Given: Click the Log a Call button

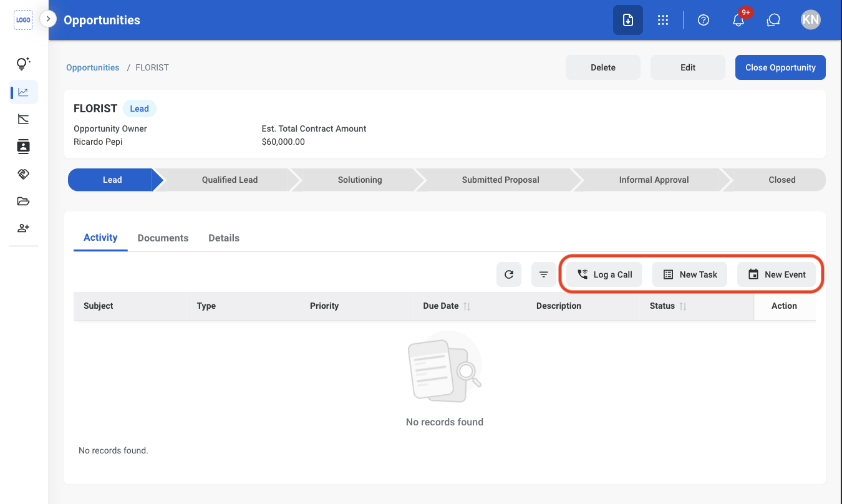Looking at the screenshot, I should (604, 274).
